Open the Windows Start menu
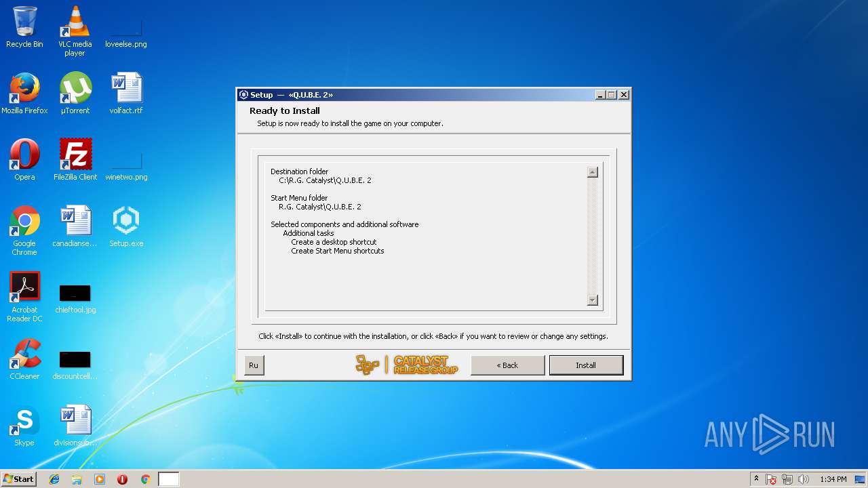The width and height of the screenshot is (868, 488). pyautogui.click(x=18, y=479)
